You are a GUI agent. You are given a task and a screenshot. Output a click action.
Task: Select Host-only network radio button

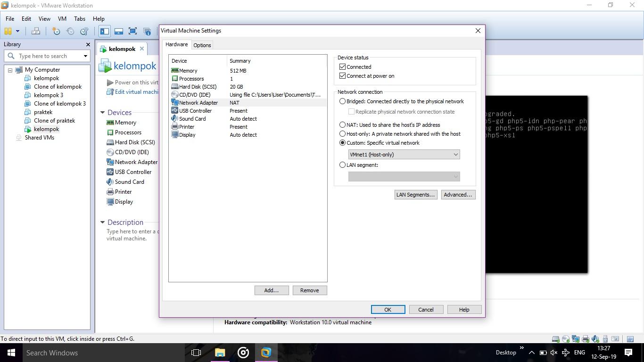(343, 134)
